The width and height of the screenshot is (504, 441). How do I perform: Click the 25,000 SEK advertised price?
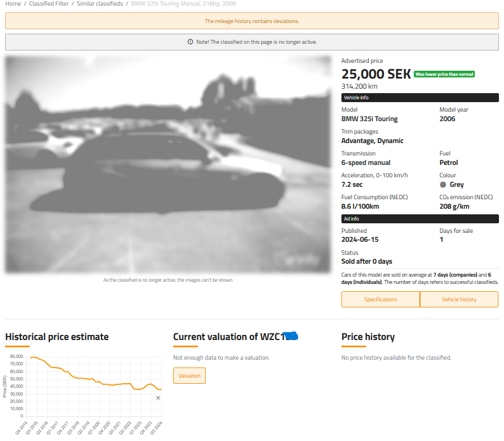pos(376,74)
